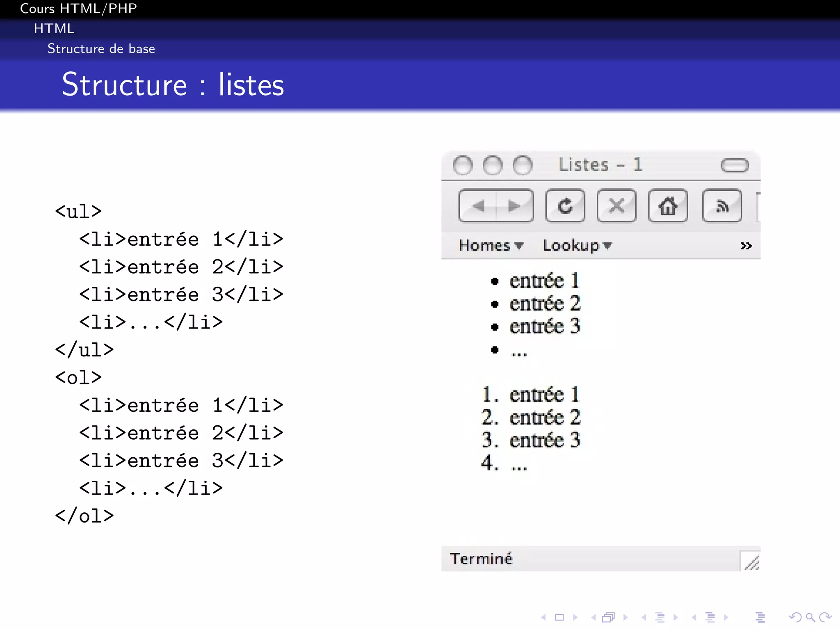840x630 pixels.
Task: Go to the browser Home page icon
Action: 668,205
